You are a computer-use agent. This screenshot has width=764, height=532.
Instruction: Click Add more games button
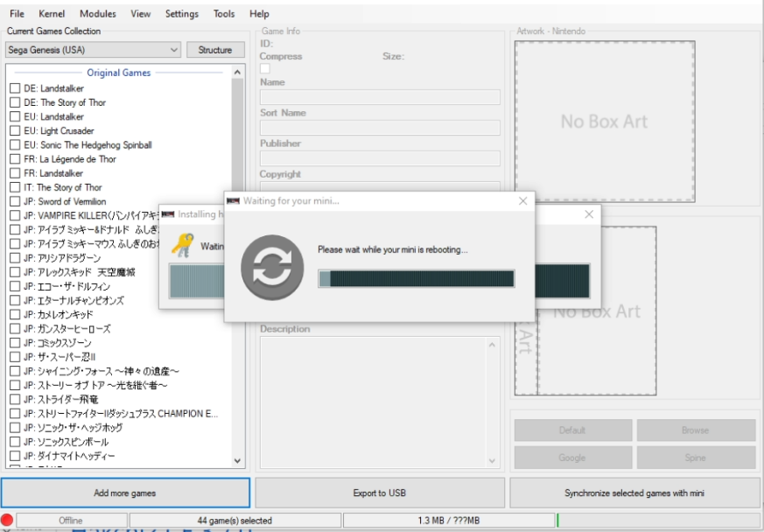(x=125, y=493)
